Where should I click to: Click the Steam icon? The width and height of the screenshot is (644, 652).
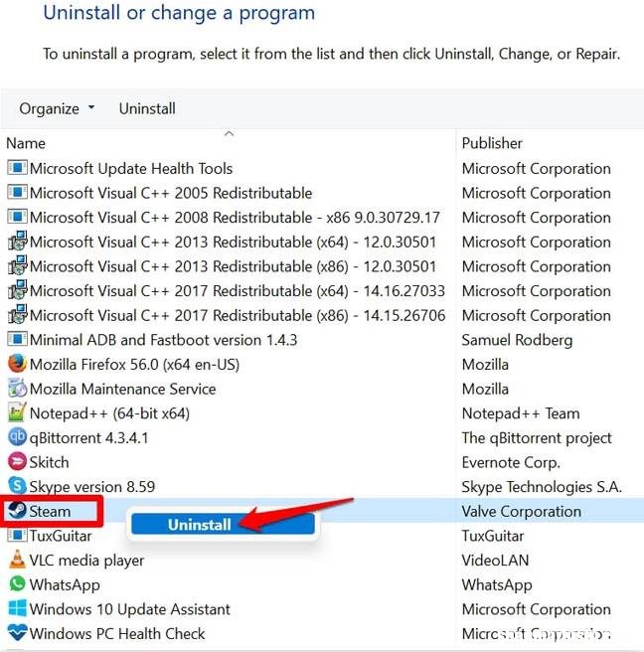17,510
